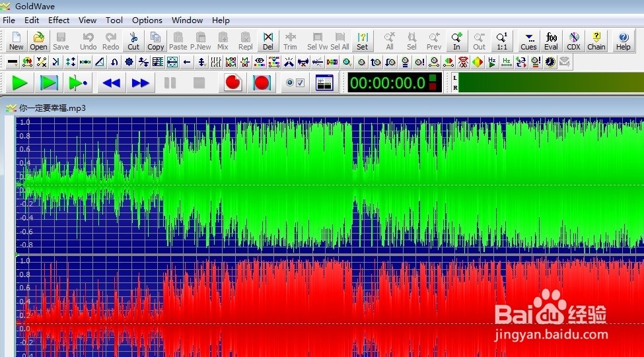The width and height of the screenshot is (644, 357).
Task: Click the New file icon
Action: (x=16, y=41)
